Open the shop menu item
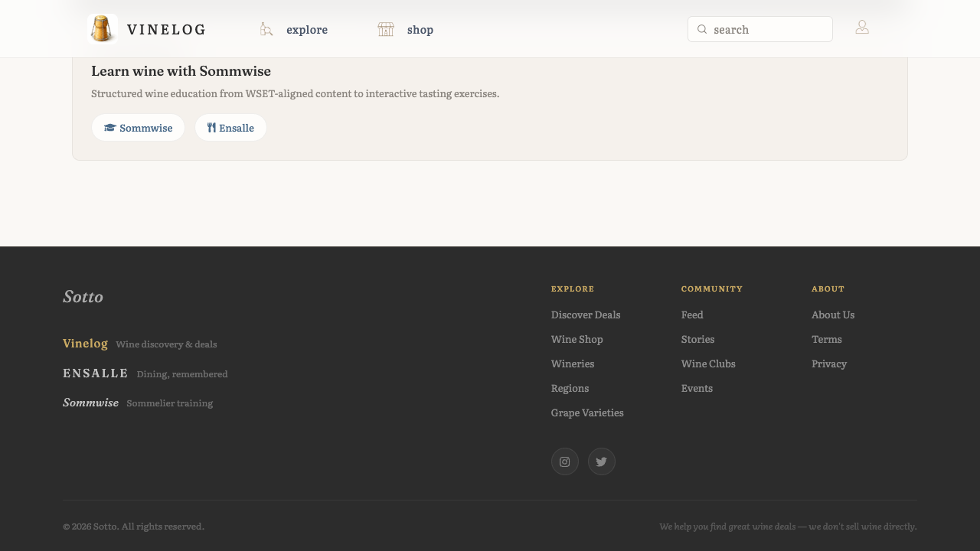 420,30
